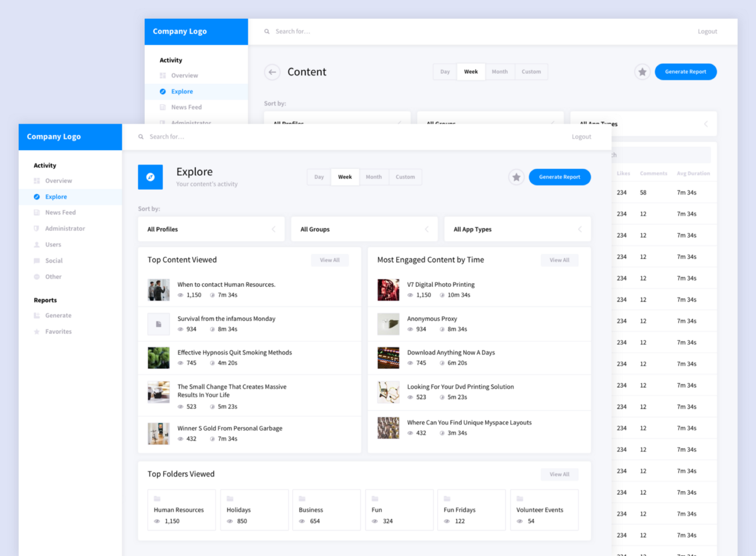Click the Users person icon in front sidebar
This screenshot has width=756, height=556.
37,245
